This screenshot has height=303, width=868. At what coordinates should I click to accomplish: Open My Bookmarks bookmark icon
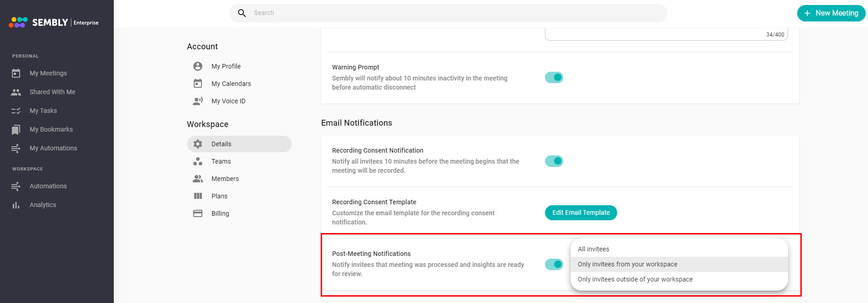(x=16, y=130)
